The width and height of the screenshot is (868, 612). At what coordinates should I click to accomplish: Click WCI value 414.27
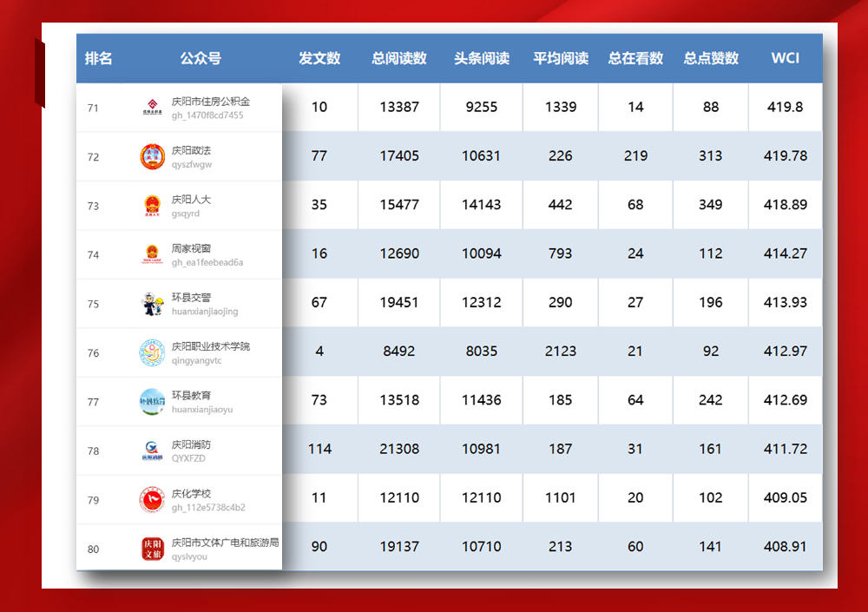point(785,253)
